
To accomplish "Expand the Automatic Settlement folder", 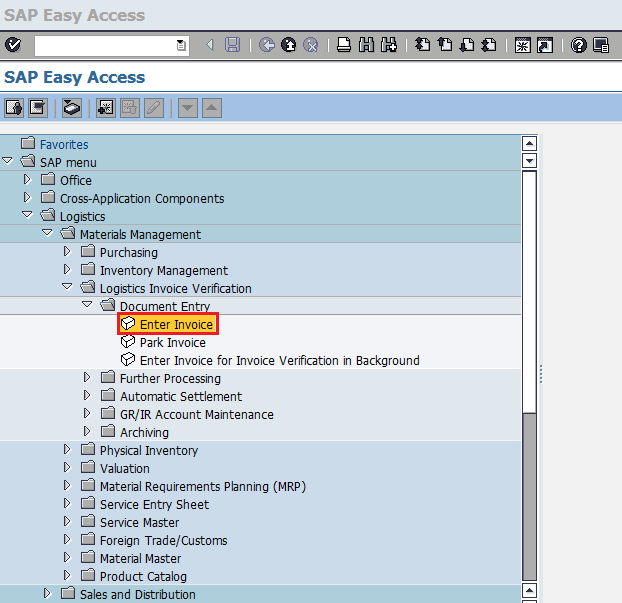I will pyautogui.click(x=87, y=395).
